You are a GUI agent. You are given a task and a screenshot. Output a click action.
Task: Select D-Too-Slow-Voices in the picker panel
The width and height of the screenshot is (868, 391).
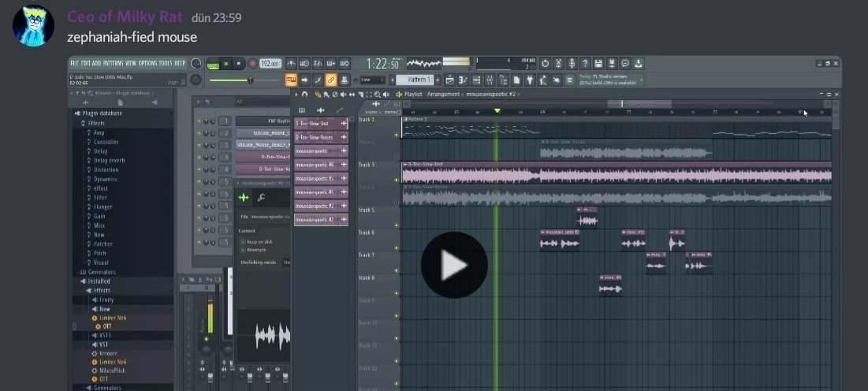pyautogui.click(x=321, y=137)
